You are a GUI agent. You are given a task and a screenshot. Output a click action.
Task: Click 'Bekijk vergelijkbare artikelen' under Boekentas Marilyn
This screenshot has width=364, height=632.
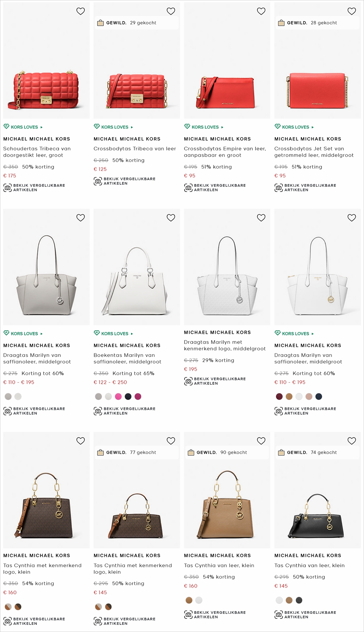129,411
